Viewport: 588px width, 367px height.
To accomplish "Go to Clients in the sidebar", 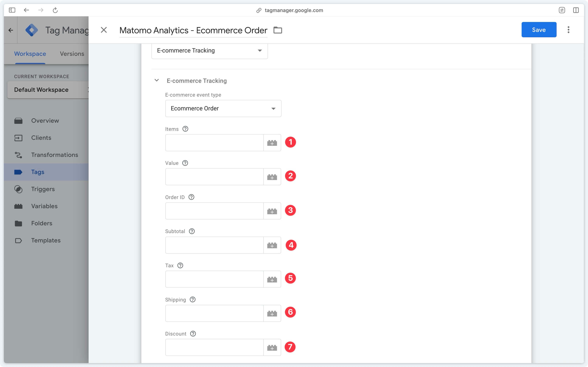I will click(46, 138).
